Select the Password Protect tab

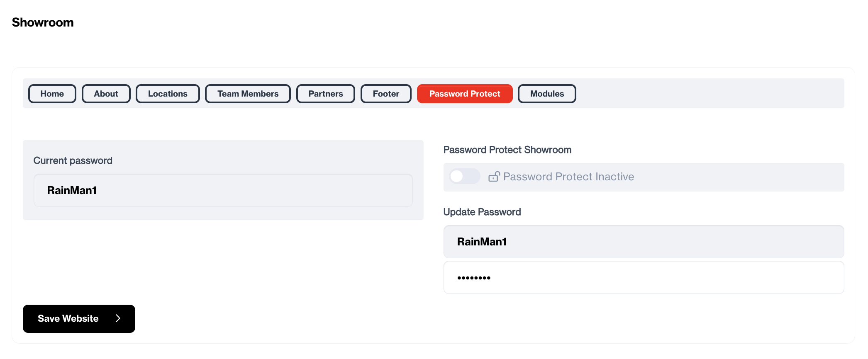[465, 94]
